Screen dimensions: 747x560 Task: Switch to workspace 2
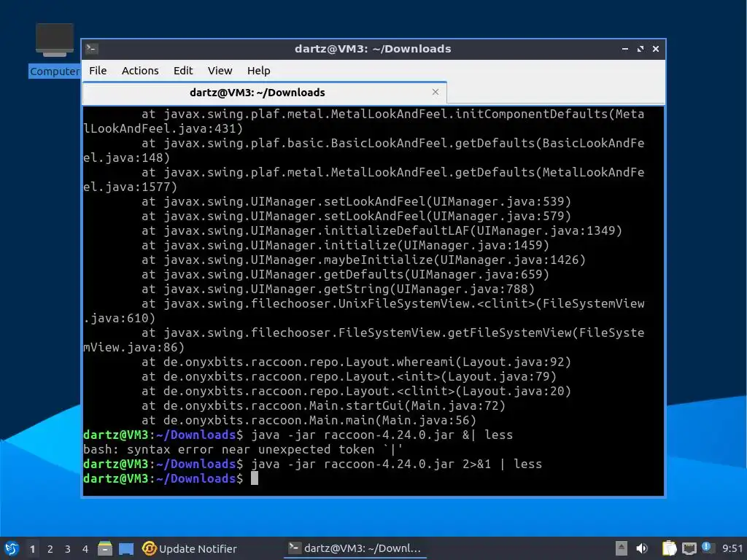pyautogui.click(x=50, y=549)
